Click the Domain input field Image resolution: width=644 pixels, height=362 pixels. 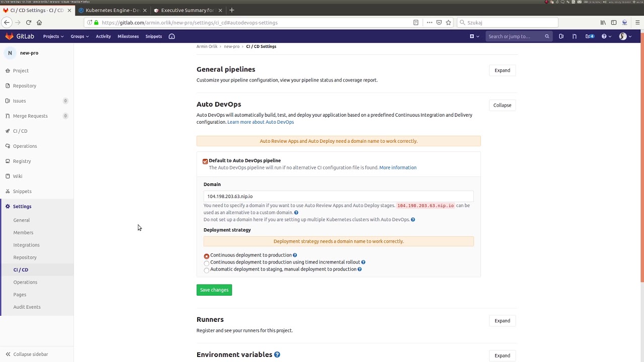pos(339,197)
